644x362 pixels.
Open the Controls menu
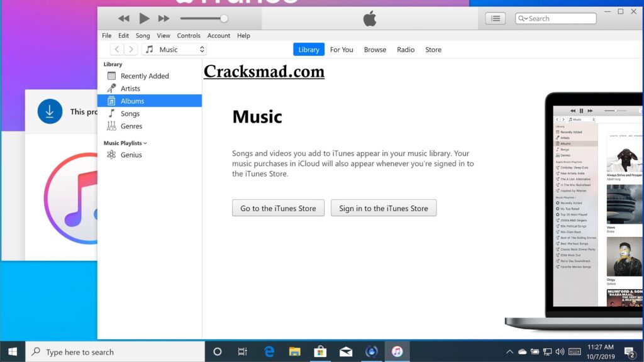click(189, 36)
